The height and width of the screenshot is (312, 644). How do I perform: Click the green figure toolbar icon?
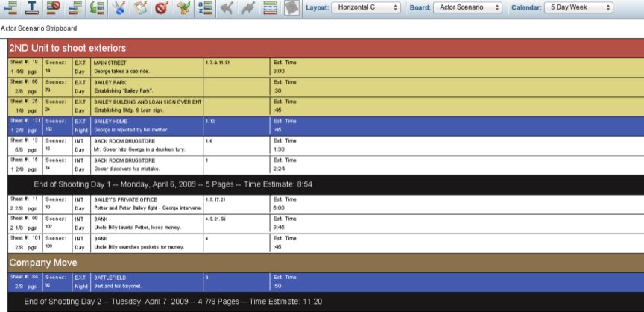(183, 7)
